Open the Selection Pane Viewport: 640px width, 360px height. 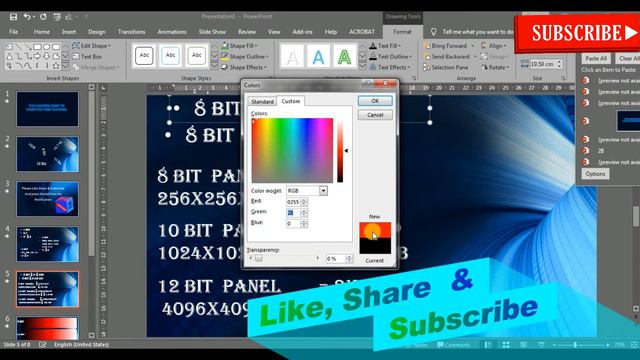(445, 67)
